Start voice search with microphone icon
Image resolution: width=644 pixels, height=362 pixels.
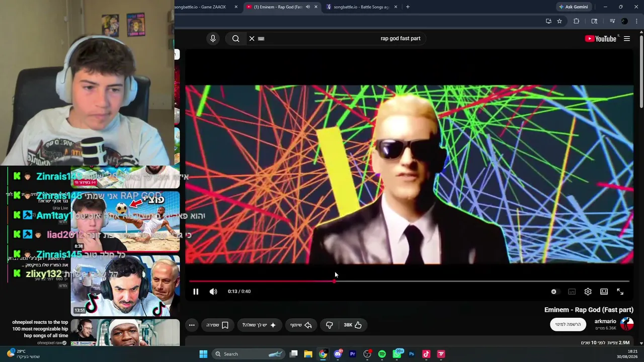tap(213, 39)
